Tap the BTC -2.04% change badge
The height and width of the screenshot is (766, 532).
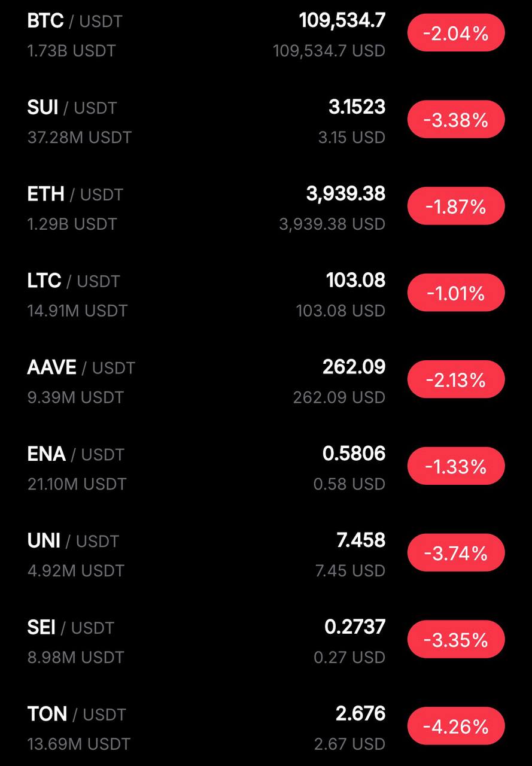(x=456, y=34)
